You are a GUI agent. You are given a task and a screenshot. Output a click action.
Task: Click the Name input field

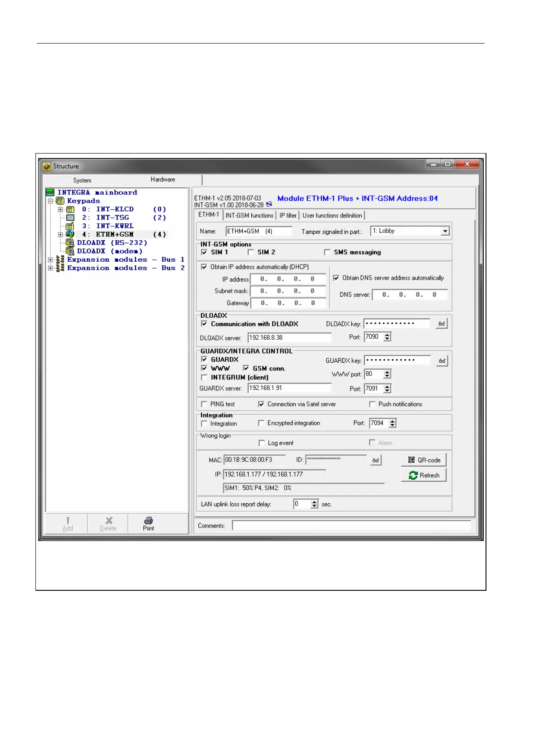point(259,232)
